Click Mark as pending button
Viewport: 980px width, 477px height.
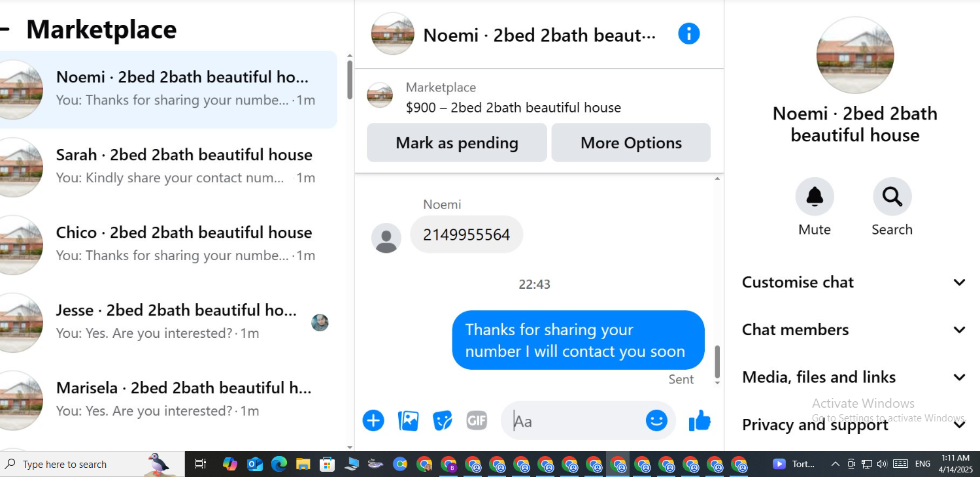click(x=457, y=142)
